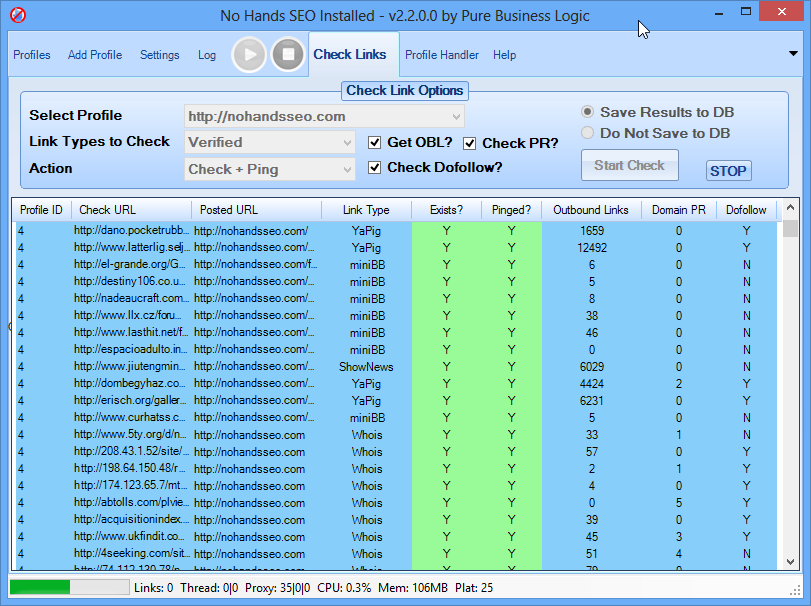Open the Action Check + Ping dropdown
Image resolution: width=811 pixels, height=606 pixels.
(270, 169)
